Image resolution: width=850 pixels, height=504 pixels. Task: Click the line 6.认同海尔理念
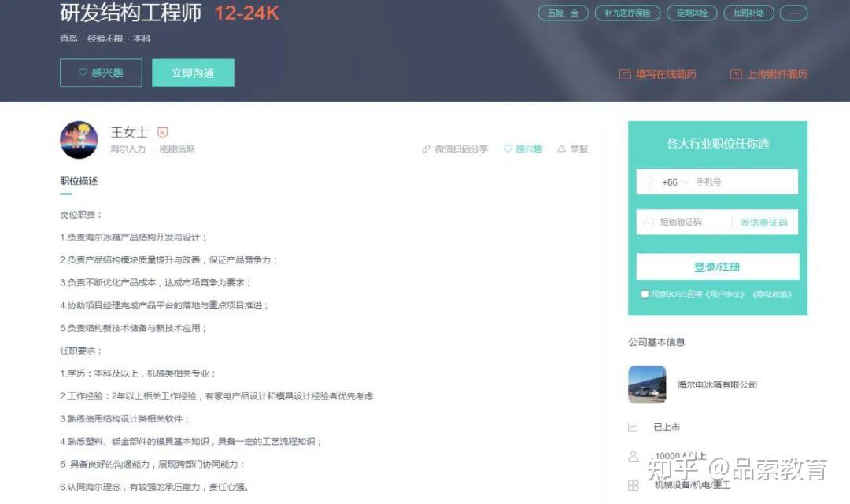click(x=154, y=487)
